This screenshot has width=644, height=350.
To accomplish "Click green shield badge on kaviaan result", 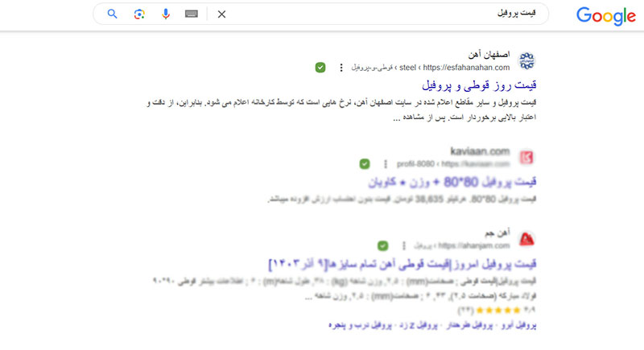I will point(365,164).
